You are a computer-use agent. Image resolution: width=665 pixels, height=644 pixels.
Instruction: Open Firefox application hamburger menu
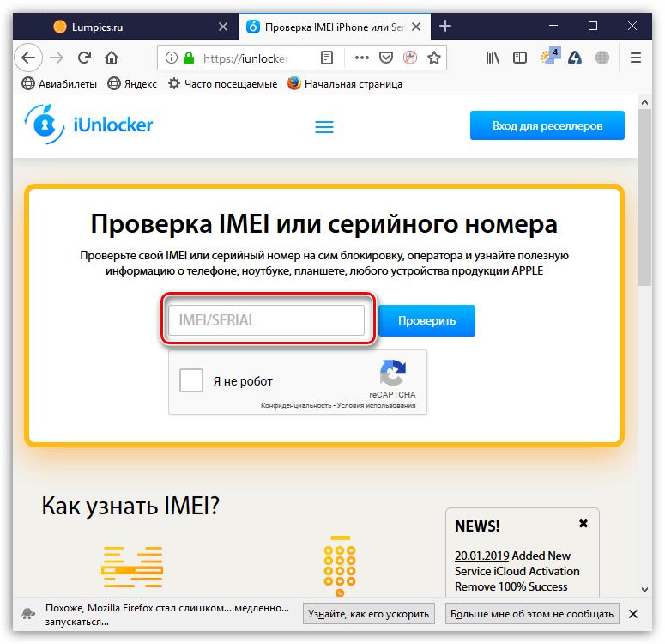pyautogui.click(x=635, y=58)
